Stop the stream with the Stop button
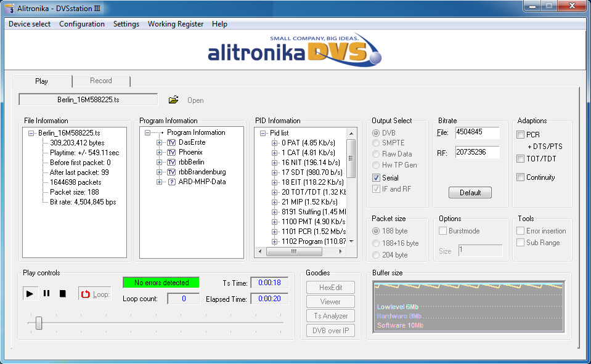 [x=62, y=294]
